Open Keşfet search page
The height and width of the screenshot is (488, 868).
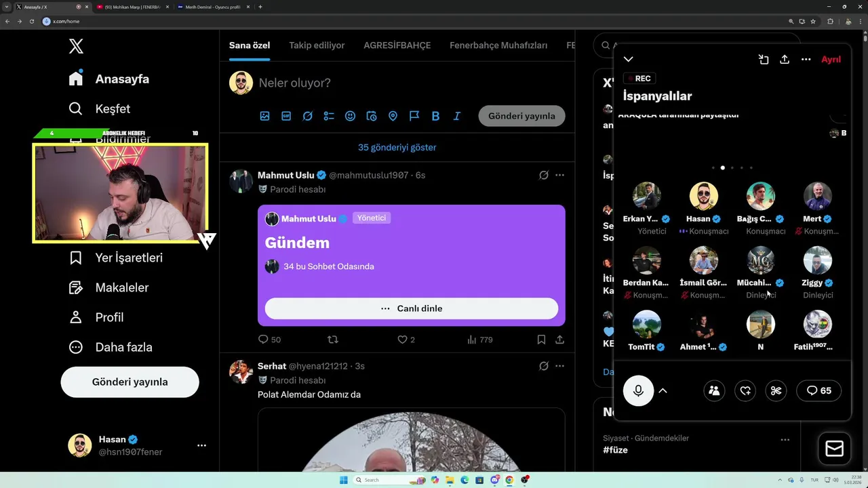click(x=100, y=108)
